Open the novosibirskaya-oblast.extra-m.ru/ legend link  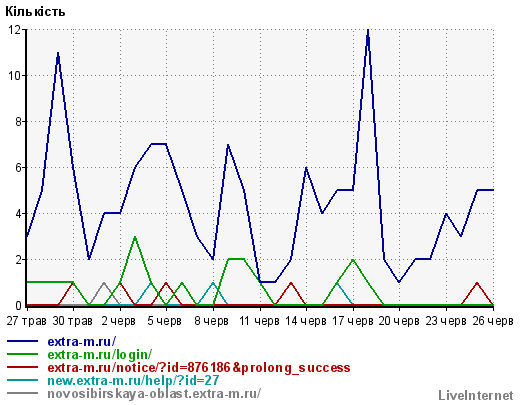pyautogui.click(x=154, y=393)
